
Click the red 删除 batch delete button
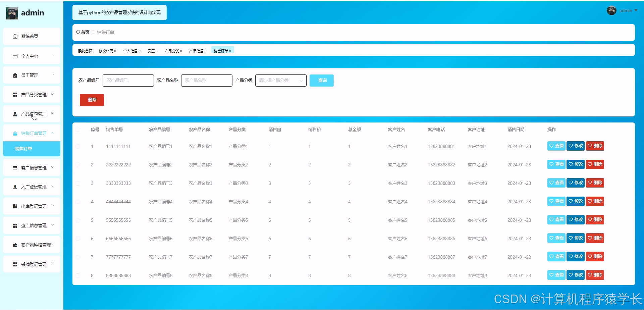pyautogui.click(x=92, y=100)
